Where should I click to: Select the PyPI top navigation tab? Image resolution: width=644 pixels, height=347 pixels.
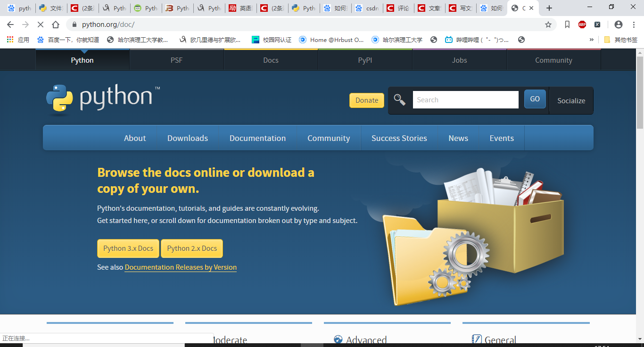tap(365, 60)
